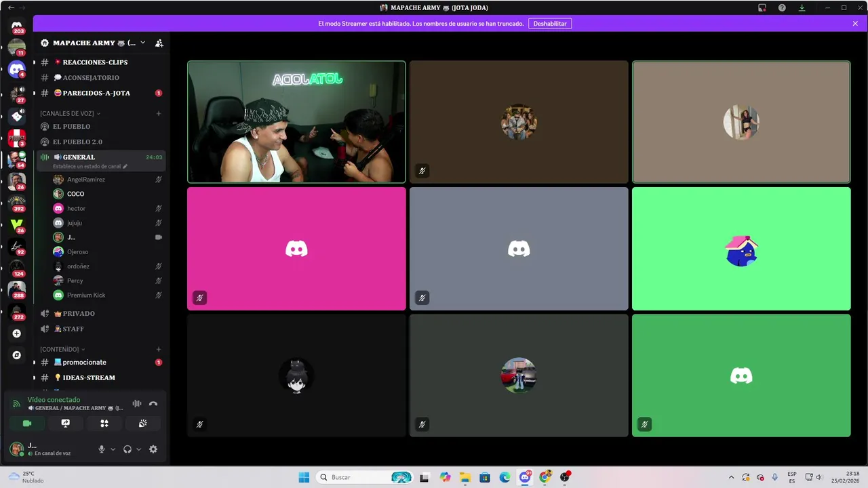Viewport: 868px width, 488px height.
Task: Share your screen button in voice panel
Action: (66, 423)
